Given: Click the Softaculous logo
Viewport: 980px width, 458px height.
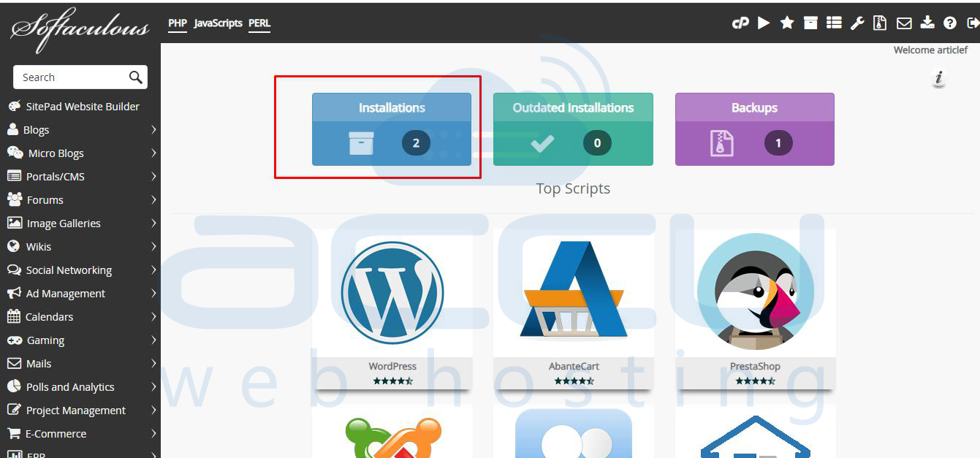Looking at the screenshot, I should [x=80, y=31].
